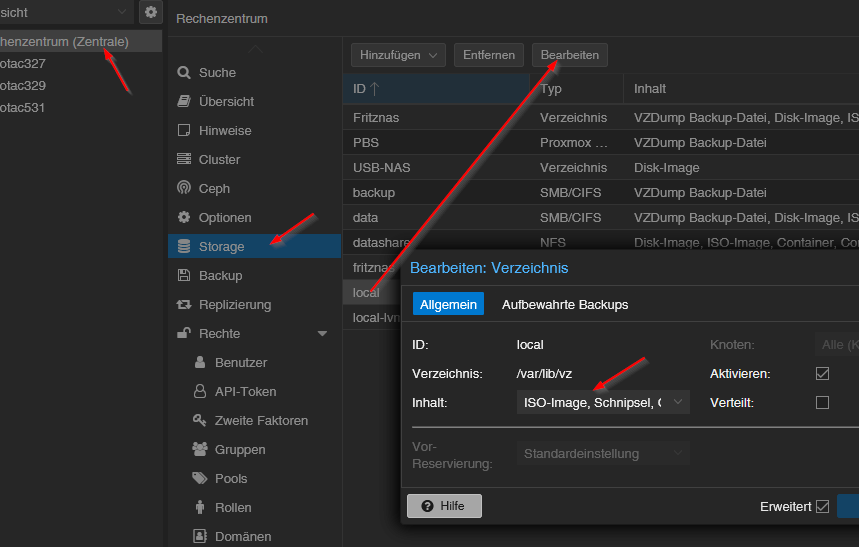The width and height of the screenshot is (859, 547).
Task: Click the Cluster server icon
Action: tap(183, 160)
